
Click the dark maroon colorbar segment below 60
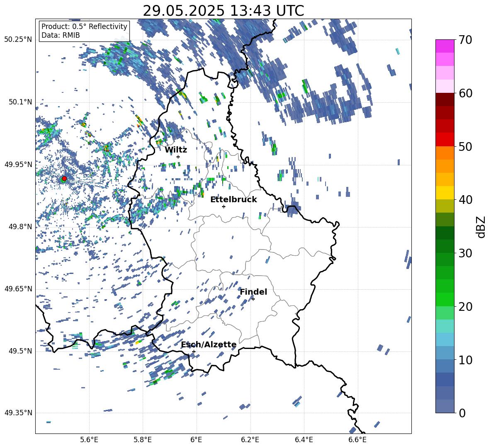(445, 99)
